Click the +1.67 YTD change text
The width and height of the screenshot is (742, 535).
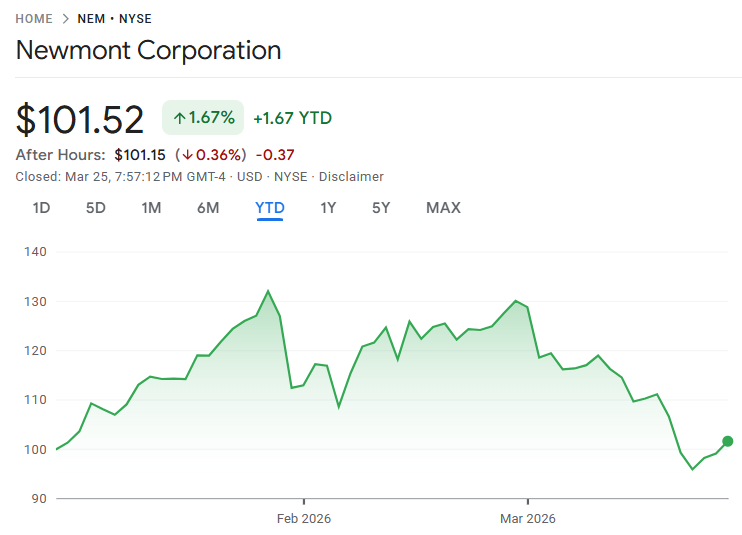[x=292, y=118]
